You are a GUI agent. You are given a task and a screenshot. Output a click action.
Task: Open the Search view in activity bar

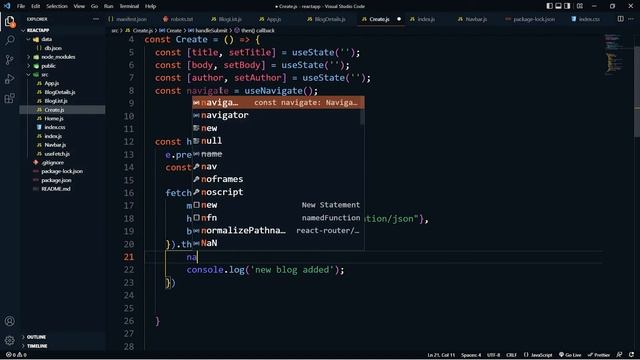tap(9, 40)
